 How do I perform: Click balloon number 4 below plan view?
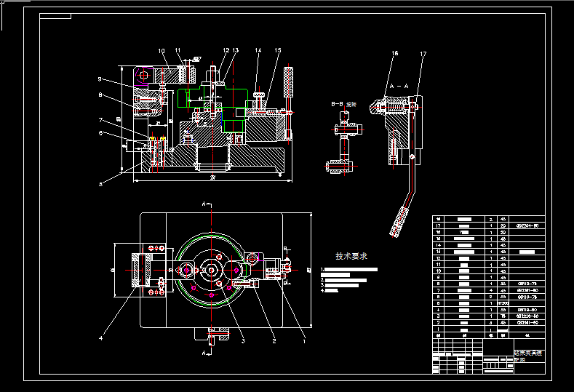point(101,338)
